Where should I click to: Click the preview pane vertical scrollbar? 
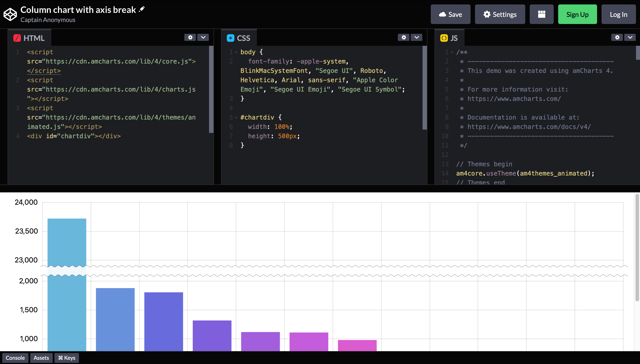(637, 248)
